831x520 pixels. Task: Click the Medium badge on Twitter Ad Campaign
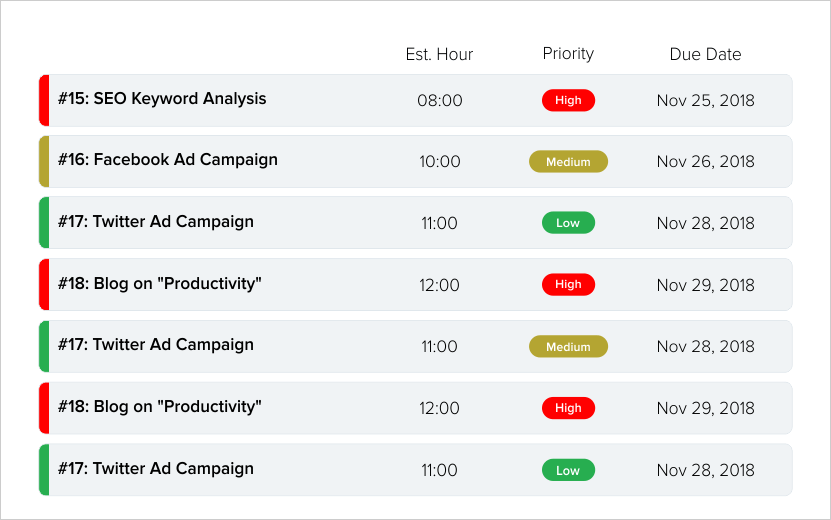click(568, 347)
